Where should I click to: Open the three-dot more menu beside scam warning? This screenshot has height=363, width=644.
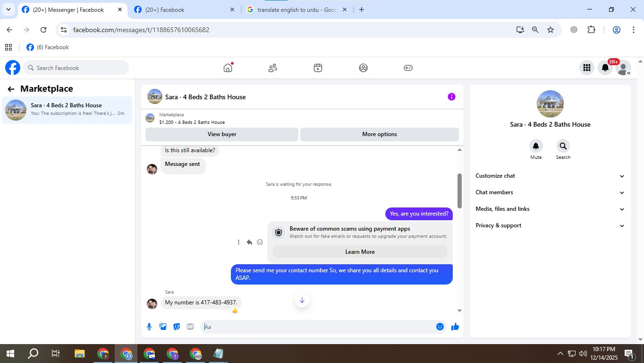pos(238,242)
